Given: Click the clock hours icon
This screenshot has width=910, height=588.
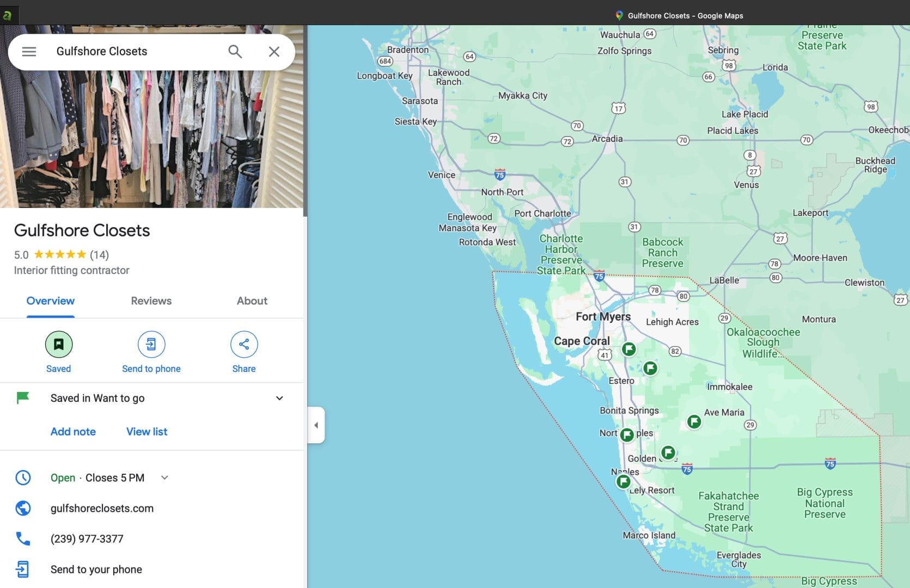Looking at the screenshot, I should click(x=23, y=478).
